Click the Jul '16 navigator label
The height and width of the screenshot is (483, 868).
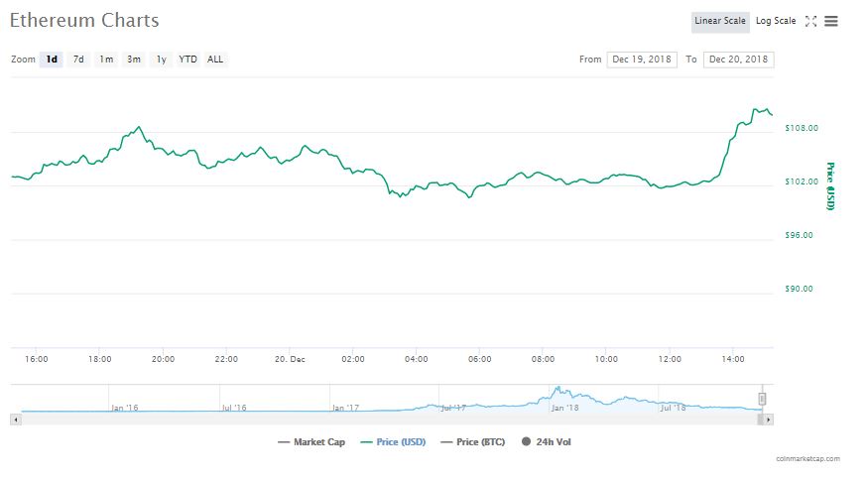click(x=233, y=408)
